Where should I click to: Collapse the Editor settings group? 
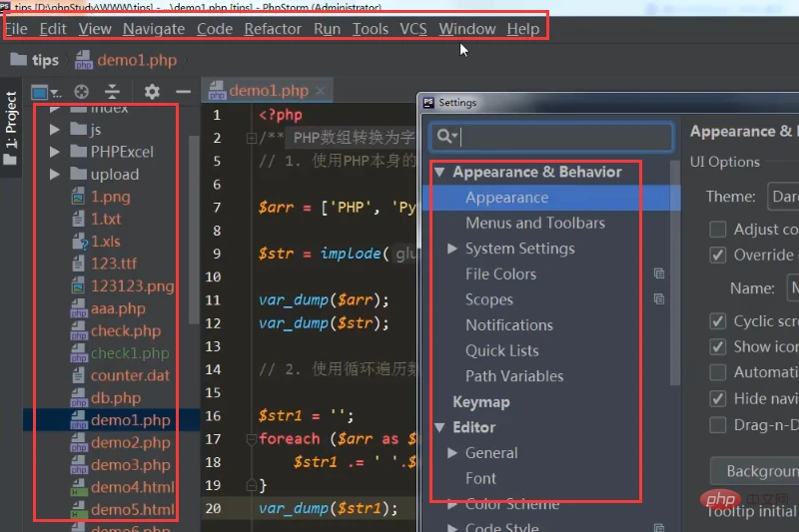439,427
